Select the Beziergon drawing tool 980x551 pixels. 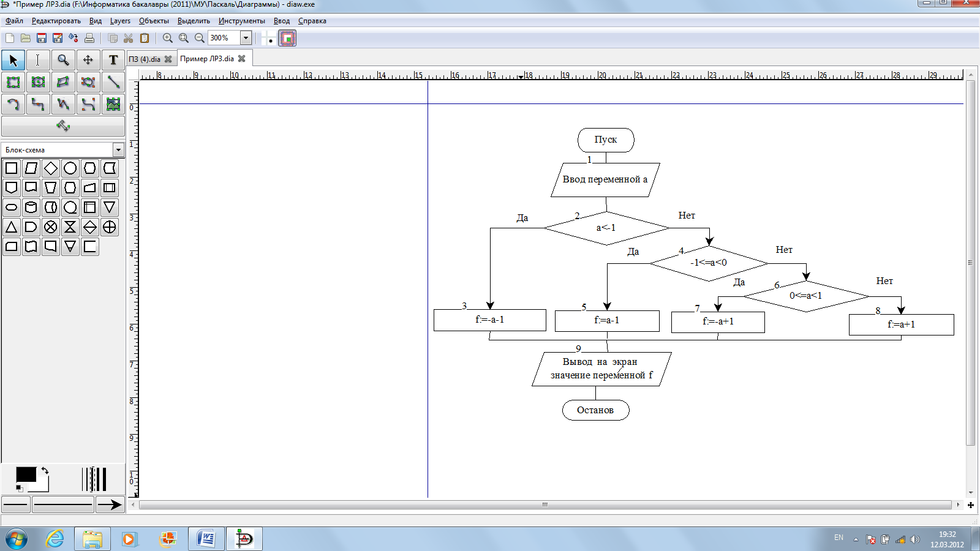[x=88, y=82]
